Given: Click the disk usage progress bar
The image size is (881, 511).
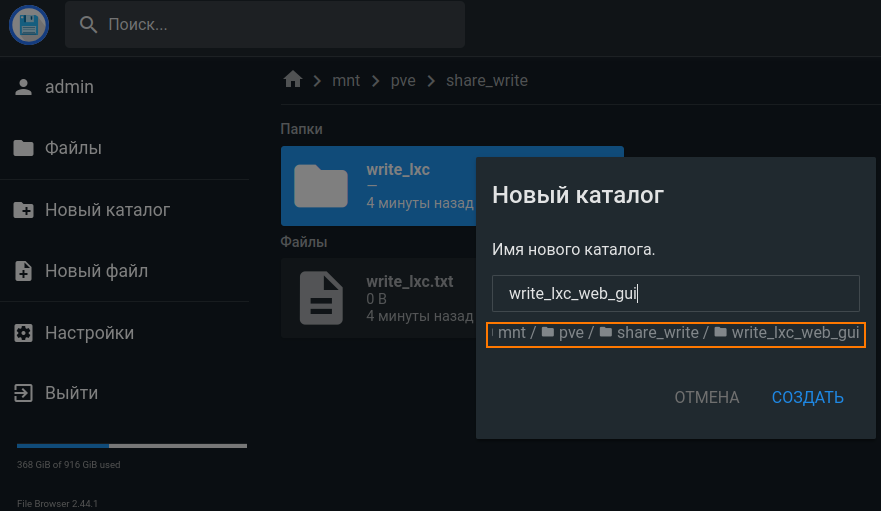Looking at the screenshot, I should [132, 445].
